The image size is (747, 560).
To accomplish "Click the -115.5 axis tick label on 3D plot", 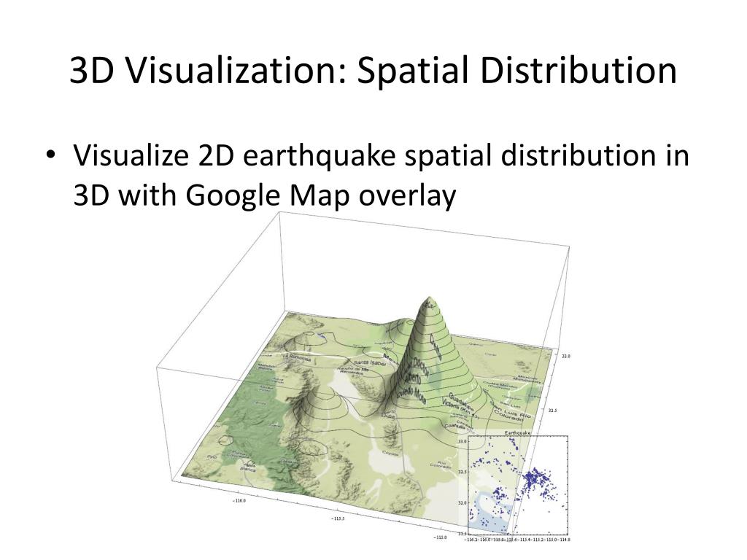I will coord(338,518).
